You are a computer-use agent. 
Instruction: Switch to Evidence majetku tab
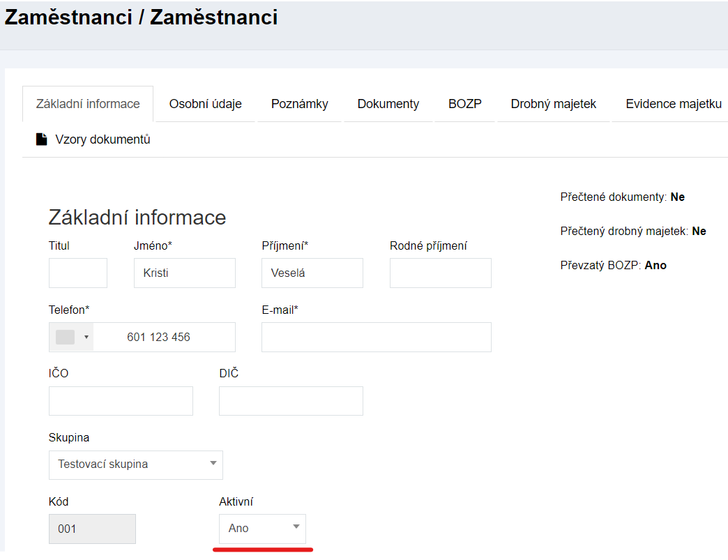point(673,104)
